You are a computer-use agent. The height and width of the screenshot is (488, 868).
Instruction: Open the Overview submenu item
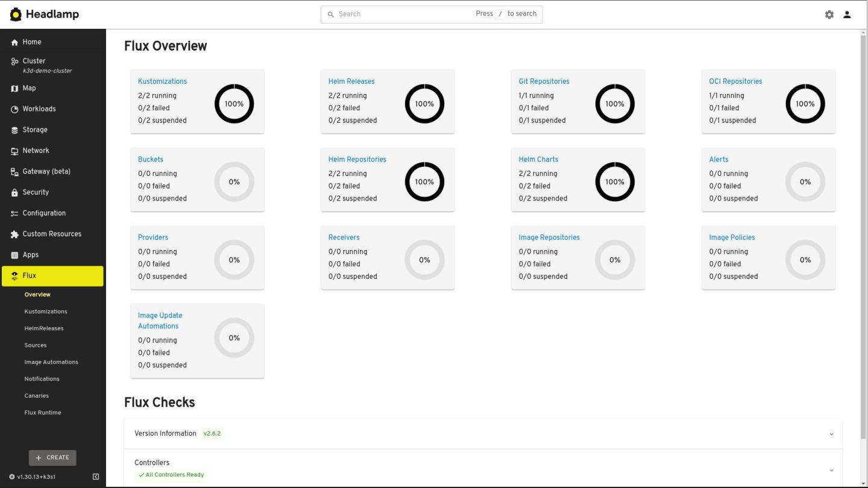[x=37, y=295]
